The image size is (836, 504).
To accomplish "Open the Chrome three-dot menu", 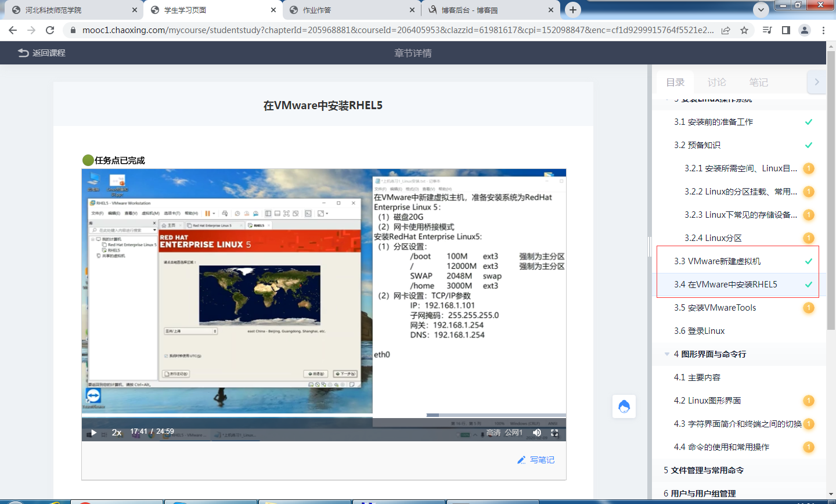I will point(823,30).
